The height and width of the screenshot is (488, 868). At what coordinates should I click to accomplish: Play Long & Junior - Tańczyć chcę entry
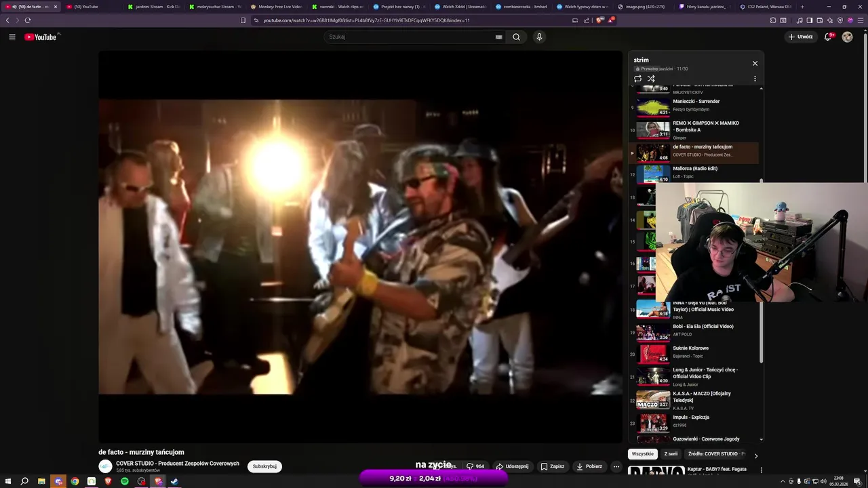[x=693, y=376]
